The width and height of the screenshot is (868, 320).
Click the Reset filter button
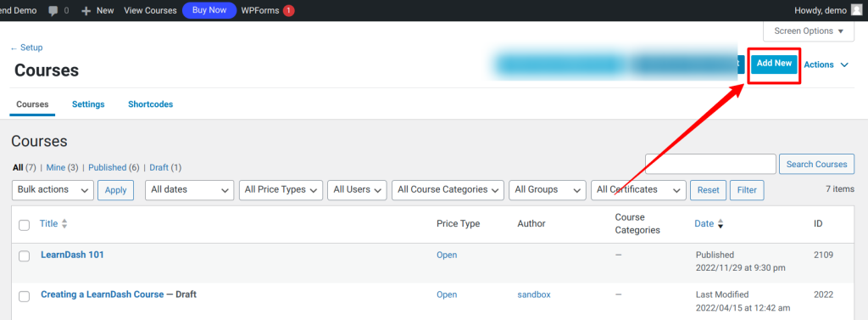tap(708, 189)
